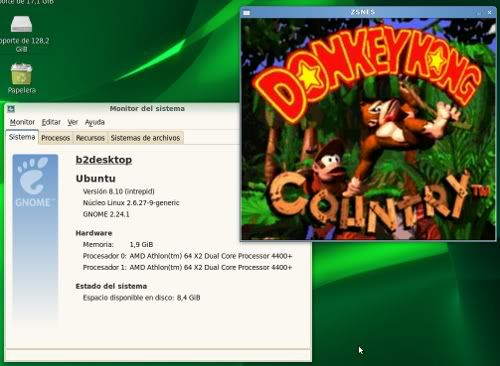Click the Hardware section heading
500x366 pixels.
94,233
